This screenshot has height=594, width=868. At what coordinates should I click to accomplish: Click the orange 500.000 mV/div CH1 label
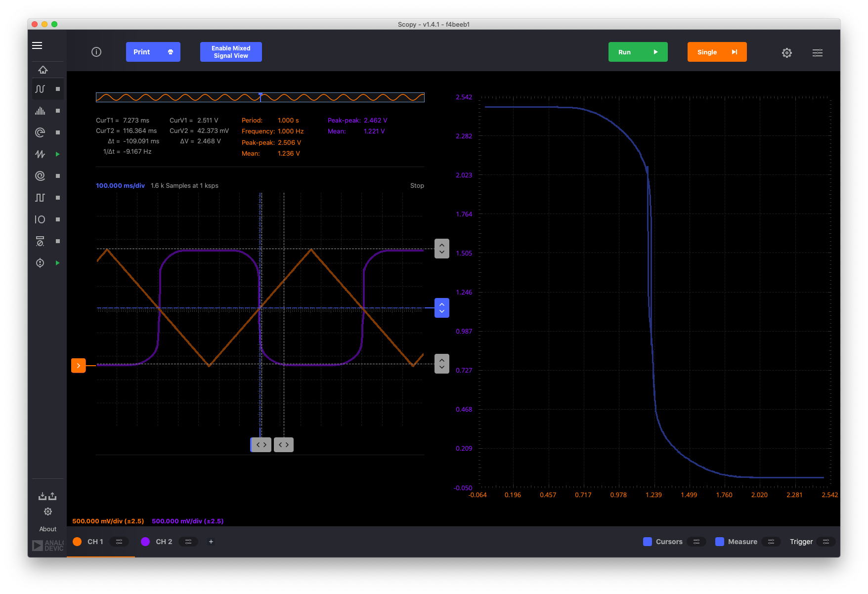108,521
